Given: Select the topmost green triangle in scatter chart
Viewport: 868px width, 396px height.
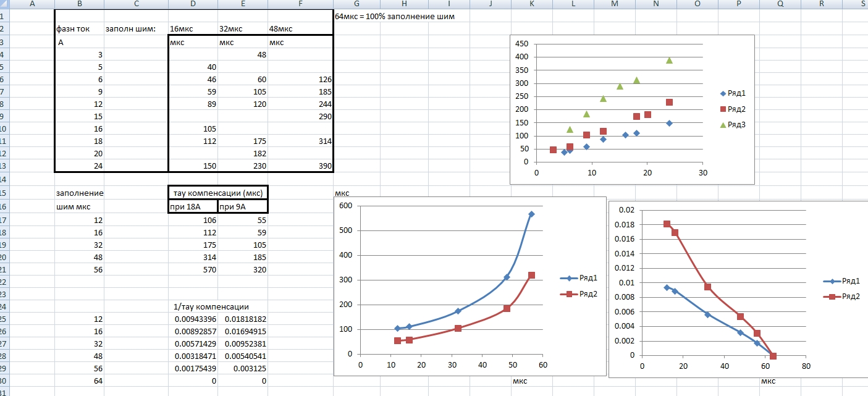Looking at the screenshot, I should 669,60.
